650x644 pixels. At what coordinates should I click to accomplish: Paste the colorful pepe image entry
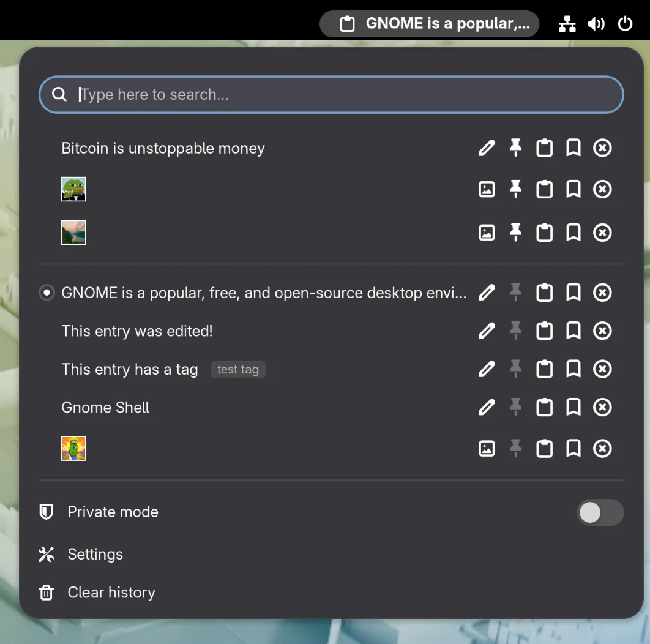pyautogui.click(x=544, y=449)
